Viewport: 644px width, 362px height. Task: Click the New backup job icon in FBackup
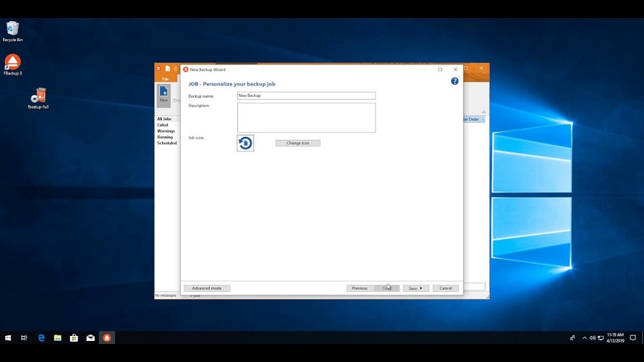point(164,95)
